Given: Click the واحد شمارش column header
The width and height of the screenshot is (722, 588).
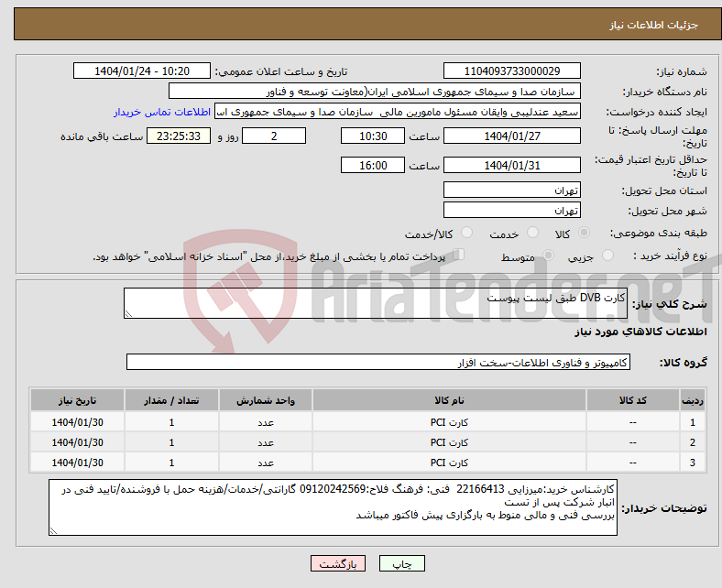Looking at the screenshot, I should click(x=266, y=400).
